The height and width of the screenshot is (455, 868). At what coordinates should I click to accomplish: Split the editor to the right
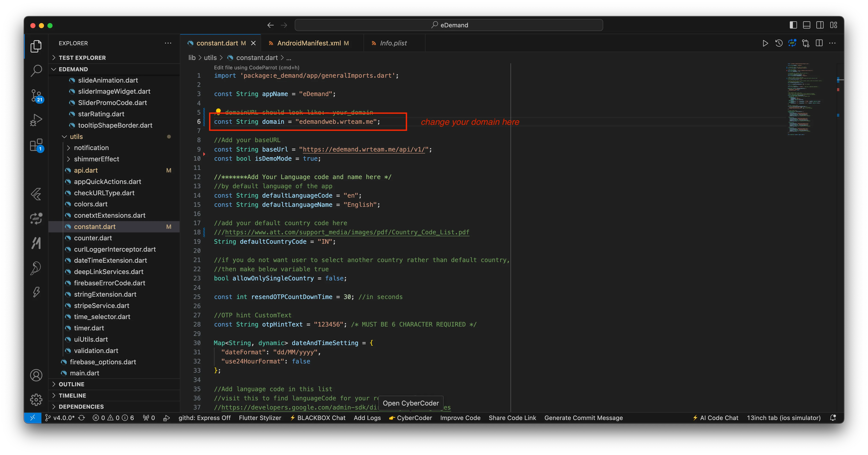[x=819, y=43]
